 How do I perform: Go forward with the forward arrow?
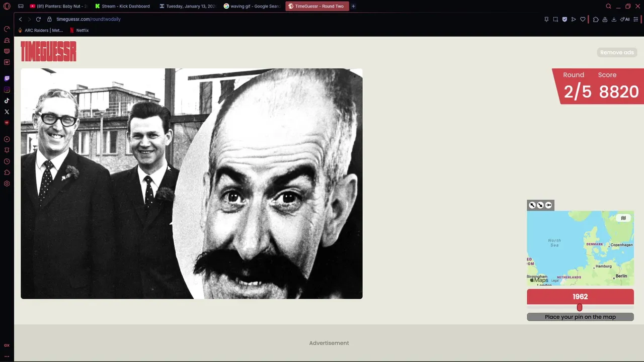tap(29, 19)
